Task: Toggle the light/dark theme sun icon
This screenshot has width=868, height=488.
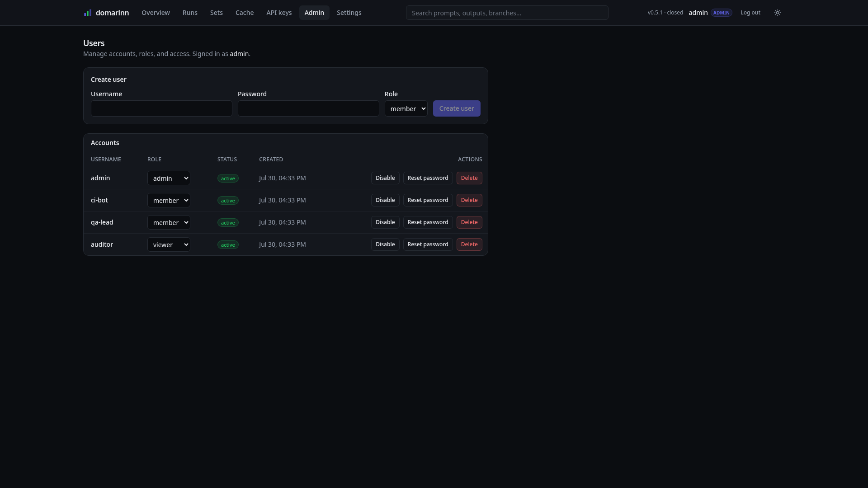Action: [x=778, y=13]
